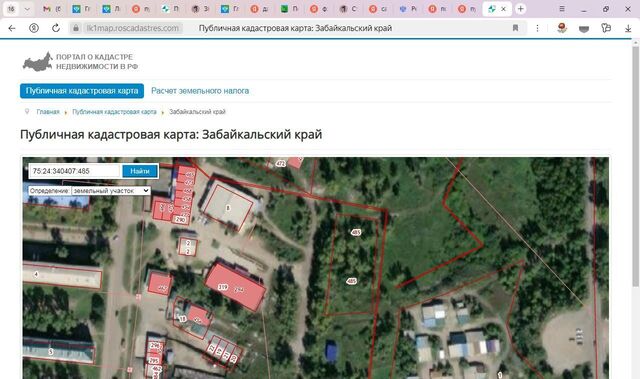Click the blue-roofed structure on the map

pos(331,351)
